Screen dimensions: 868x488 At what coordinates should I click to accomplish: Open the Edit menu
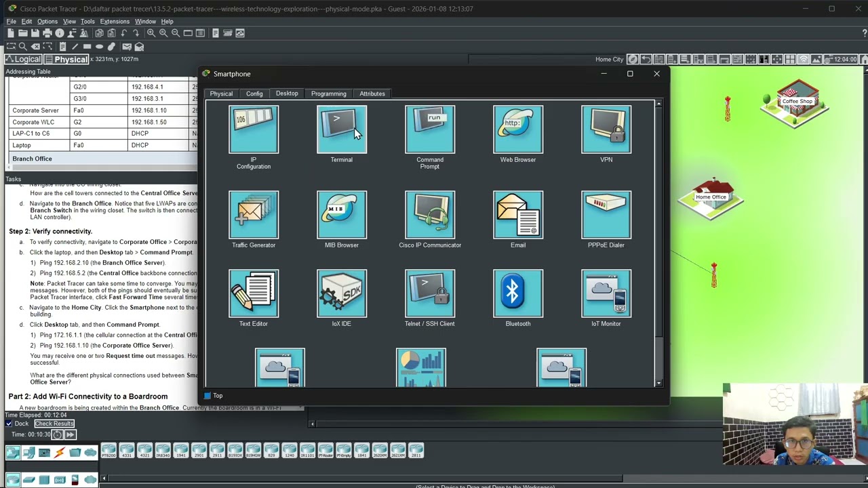click(26, 22)
